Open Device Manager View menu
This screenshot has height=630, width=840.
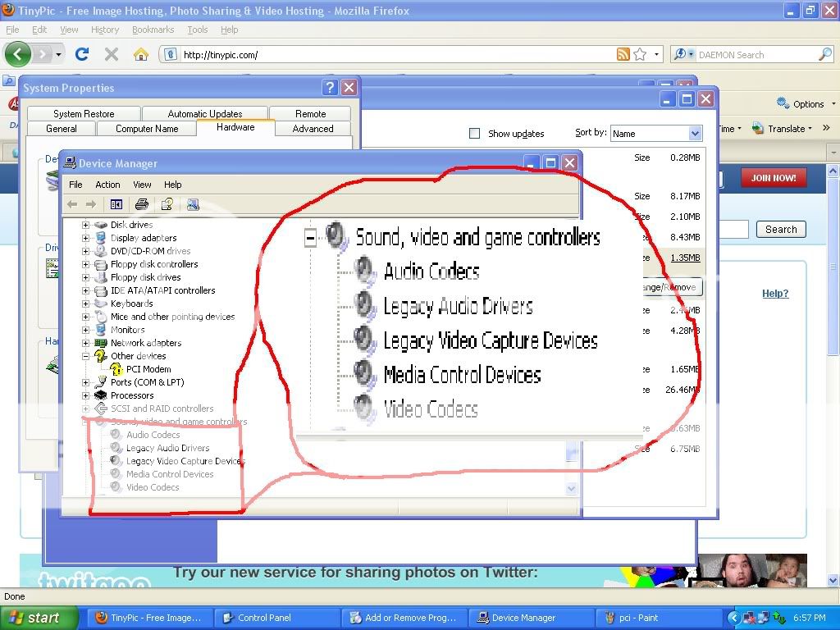142,185
